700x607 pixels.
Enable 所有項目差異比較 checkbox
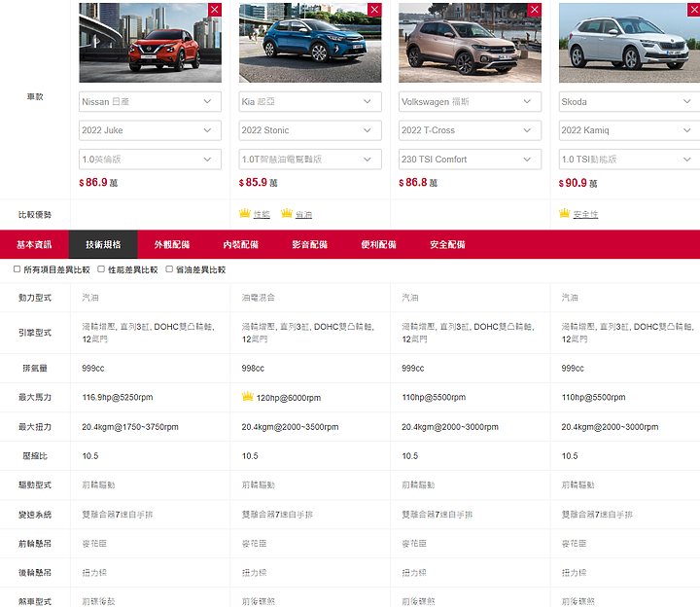(x=17, y=269)
